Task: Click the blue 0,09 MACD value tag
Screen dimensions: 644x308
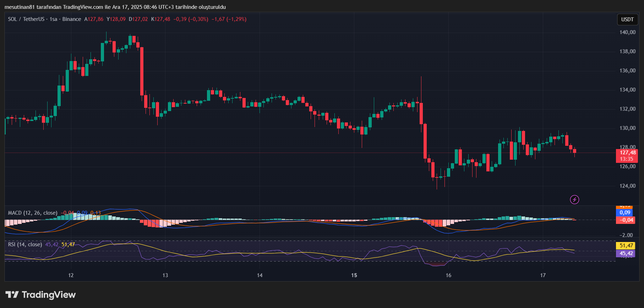Action: tap(625, 213)
